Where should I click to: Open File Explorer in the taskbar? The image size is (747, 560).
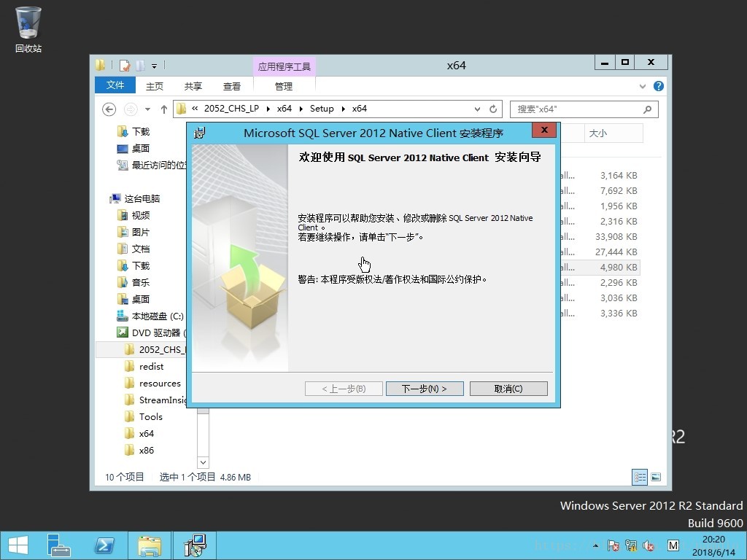149,545
